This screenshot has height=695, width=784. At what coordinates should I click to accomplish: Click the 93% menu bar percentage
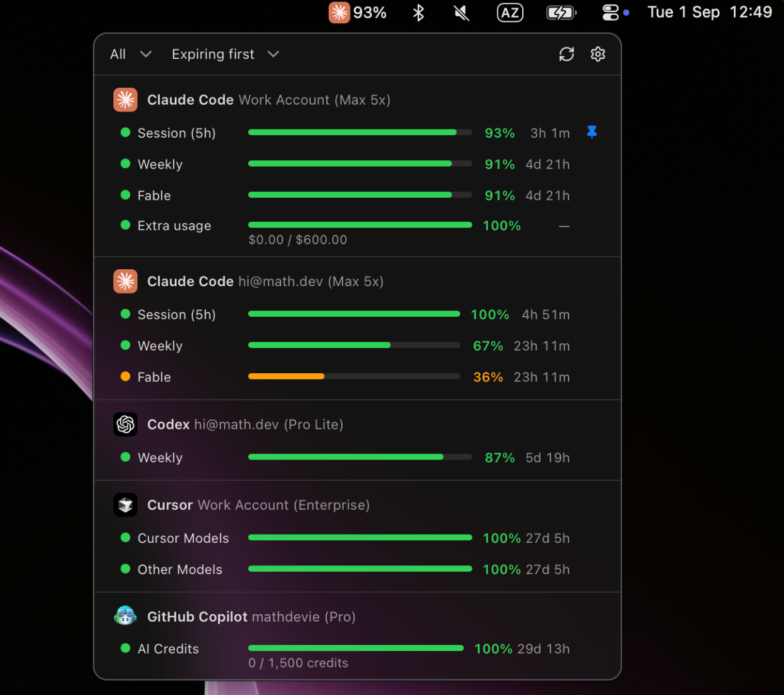pyautogui.click(x=370, y=13)
